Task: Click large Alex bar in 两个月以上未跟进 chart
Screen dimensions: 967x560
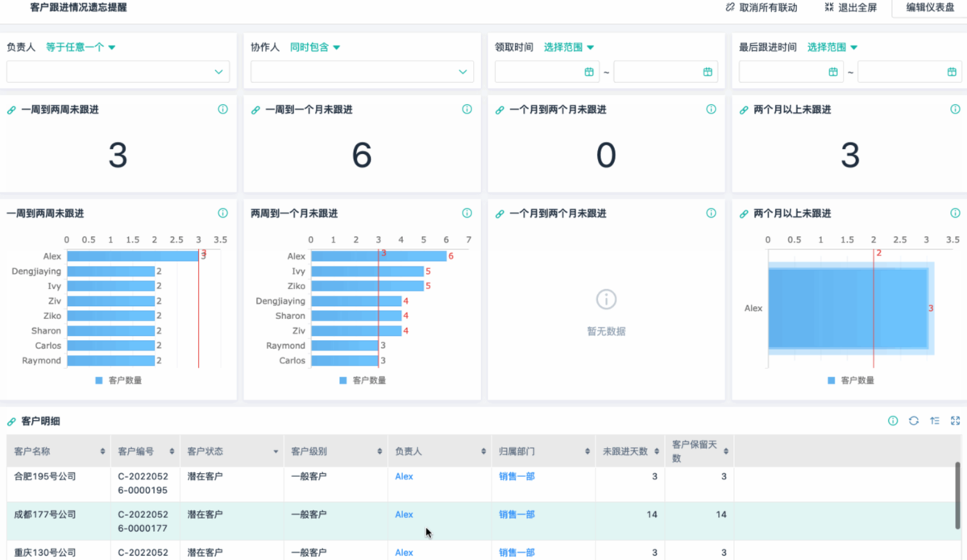Action: tap(848, 308)
